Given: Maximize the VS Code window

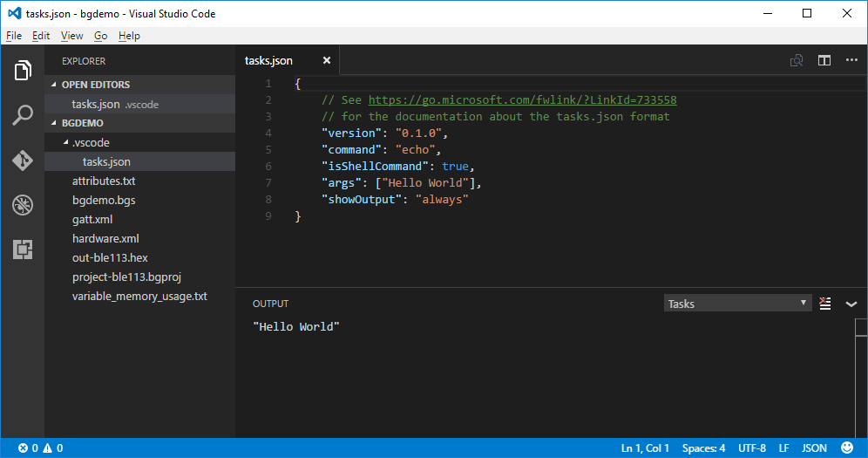Looking at the screenshot, I should pos(807,13).
